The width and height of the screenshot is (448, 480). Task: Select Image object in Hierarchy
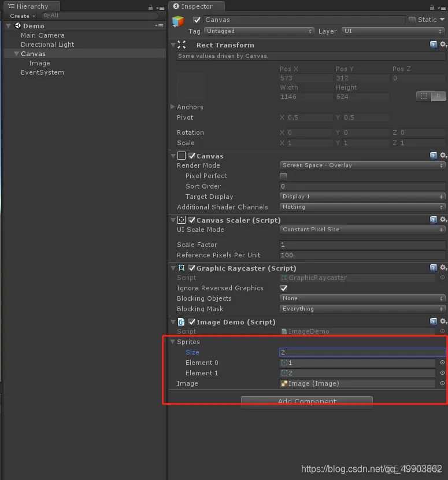39,63
